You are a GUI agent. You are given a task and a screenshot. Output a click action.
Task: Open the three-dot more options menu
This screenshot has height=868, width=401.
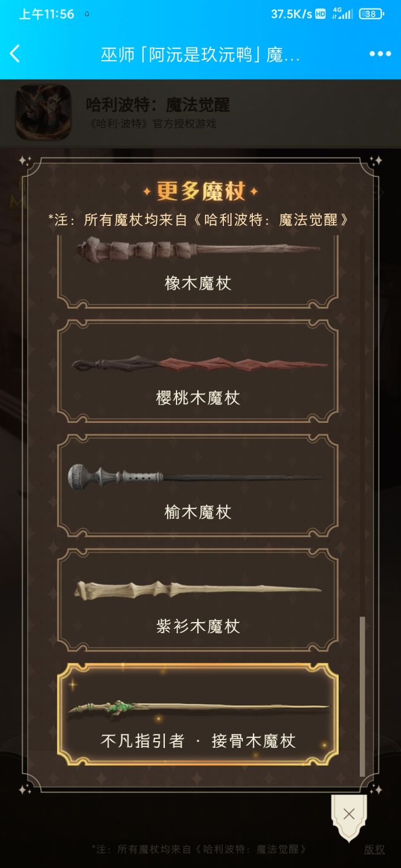point(380,54)
